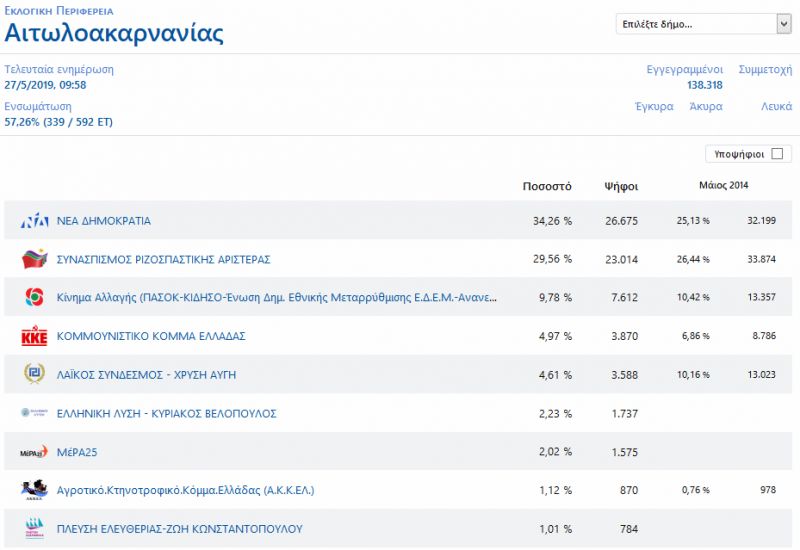Click the Χρυσή Αυγή meander logo

34,373
